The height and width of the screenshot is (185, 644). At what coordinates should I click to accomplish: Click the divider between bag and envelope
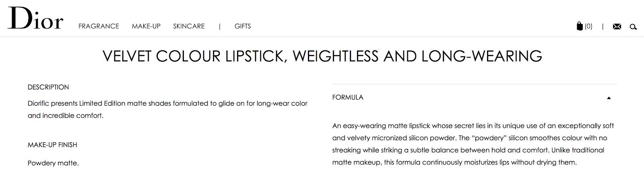pyautogui.click(x=603, y=27)
